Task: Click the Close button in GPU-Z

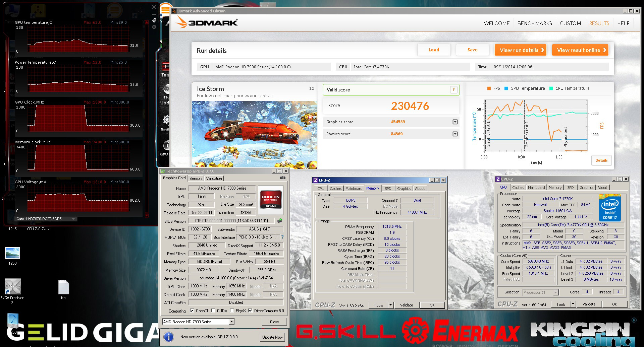Action: click(x=274, y=322)
